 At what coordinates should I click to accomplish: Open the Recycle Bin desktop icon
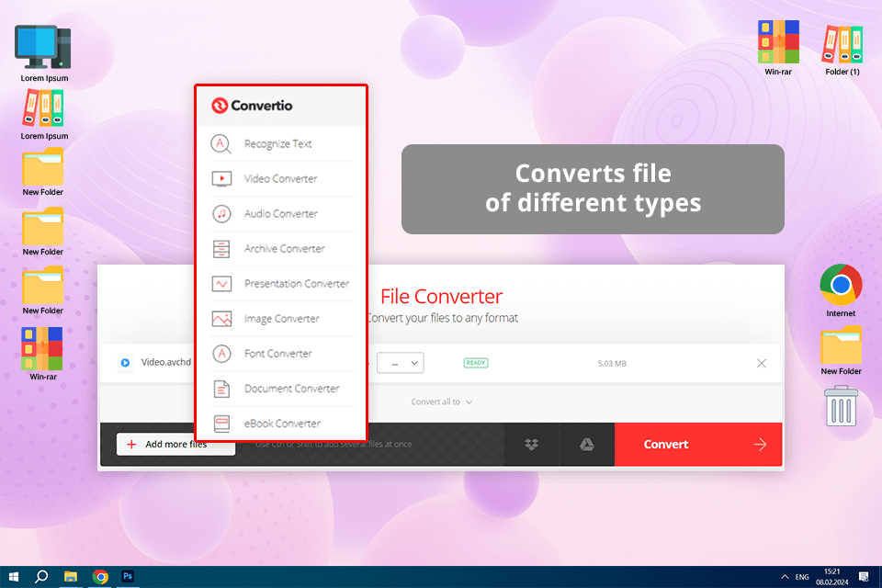point(841,406)
